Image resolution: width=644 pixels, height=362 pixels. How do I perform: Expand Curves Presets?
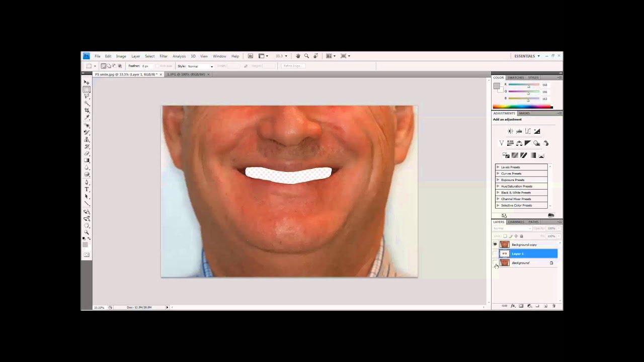pyautogui.click(x=498, y=173)
